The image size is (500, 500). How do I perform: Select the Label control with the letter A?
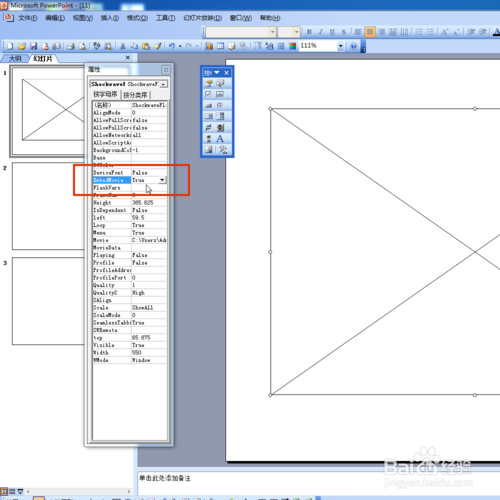220,139
